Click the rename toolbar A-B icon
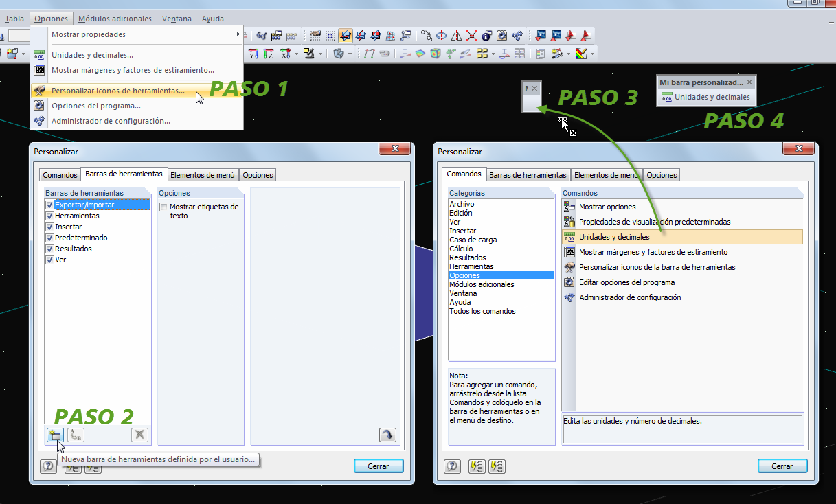The width and height of the screenshot is (836, 504). click(76, 435)
